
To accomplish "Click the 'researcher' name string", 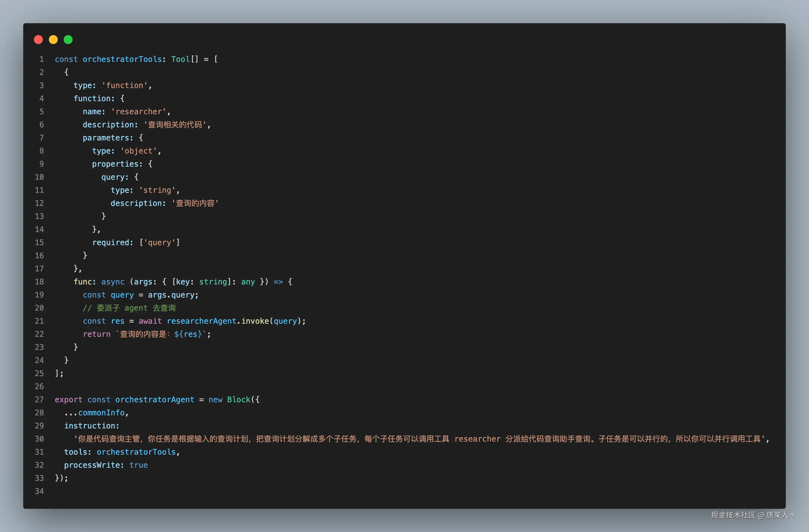I will (x=139, y=111).
